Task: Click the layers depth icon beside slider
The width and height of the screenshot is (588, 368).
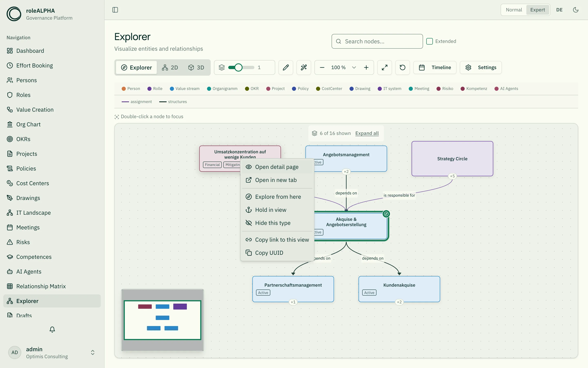Action: (222, 67)
